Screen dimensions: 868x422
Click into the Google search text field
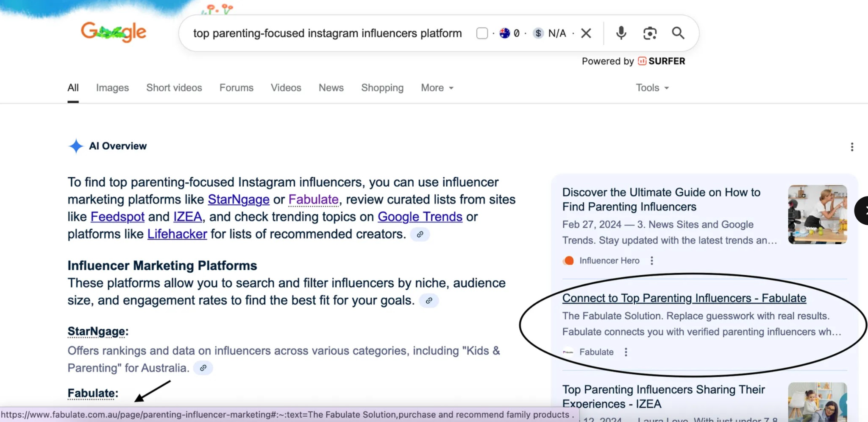[327, 33]
